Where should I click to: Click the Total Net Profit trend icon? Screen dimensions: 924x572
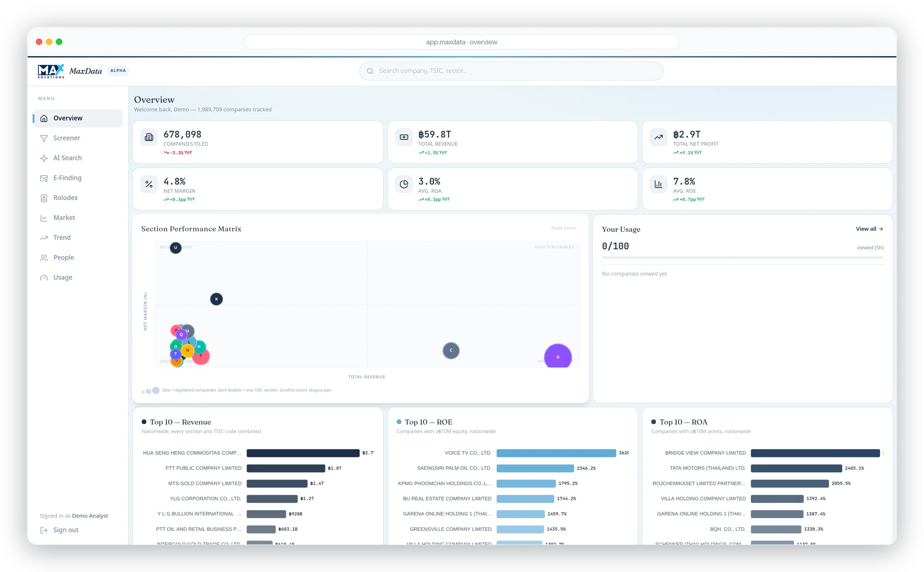[658, 137]
